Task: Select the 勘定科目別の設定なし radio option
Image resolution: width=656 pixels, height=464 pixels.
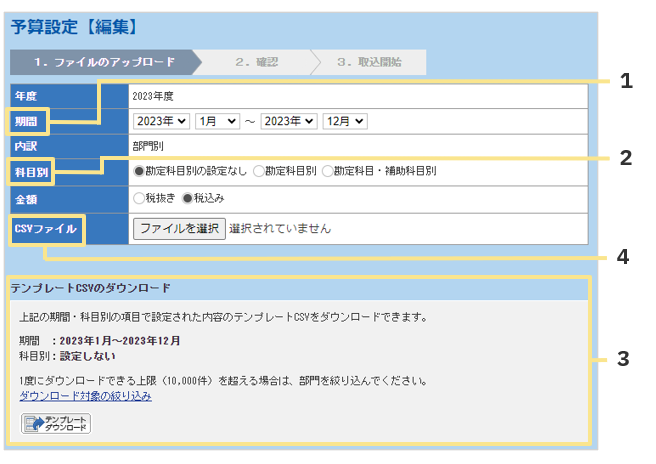Action: point(139,171)
